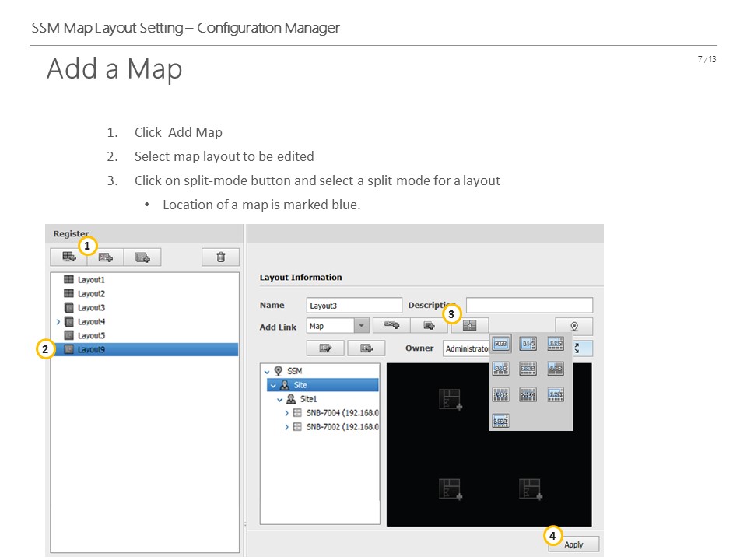
Task: Click the Apply button
Action: (573, 544)
